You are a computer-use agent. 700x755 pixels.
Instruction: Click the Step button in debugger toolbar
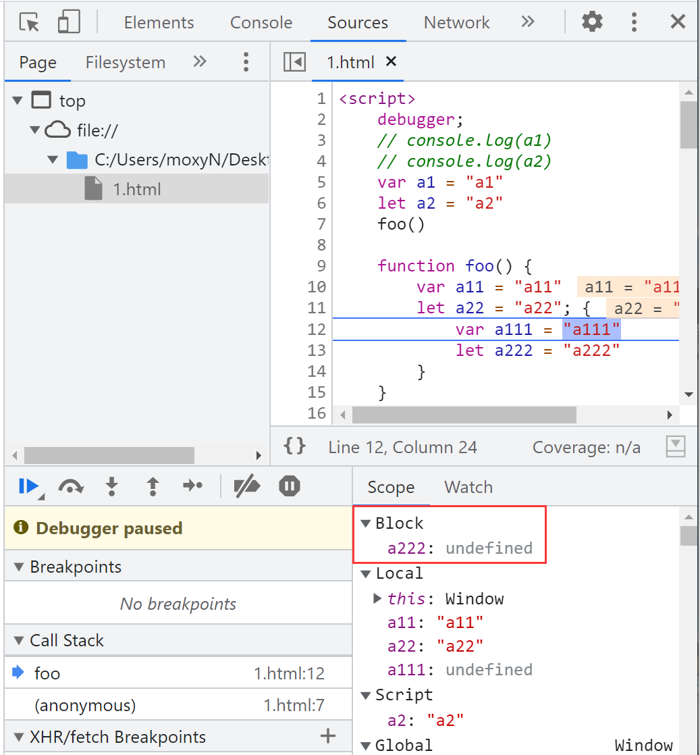(193, 486)
